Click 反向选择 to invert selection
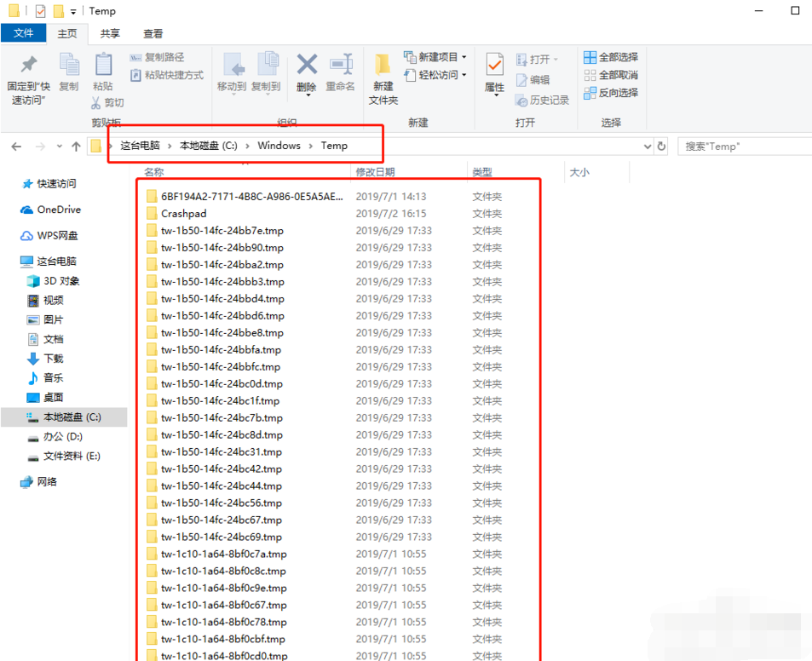 point(610,91)
